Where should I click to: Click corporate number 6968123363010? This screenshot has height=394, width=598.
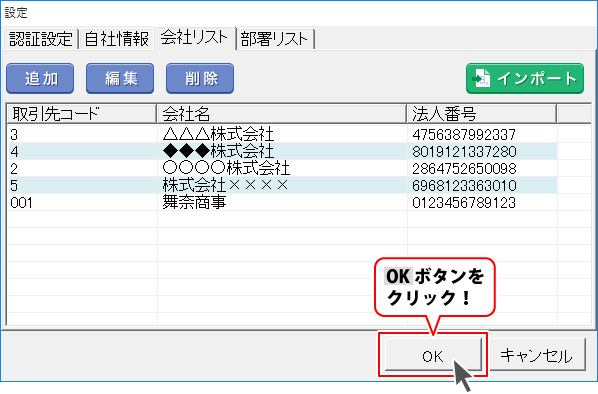(464, 185)
